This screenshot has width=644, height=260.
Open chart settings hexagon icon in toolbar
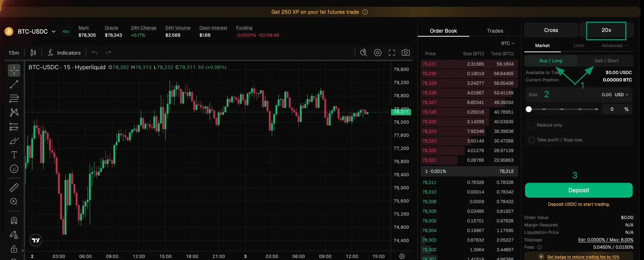[x=378, y=53]
